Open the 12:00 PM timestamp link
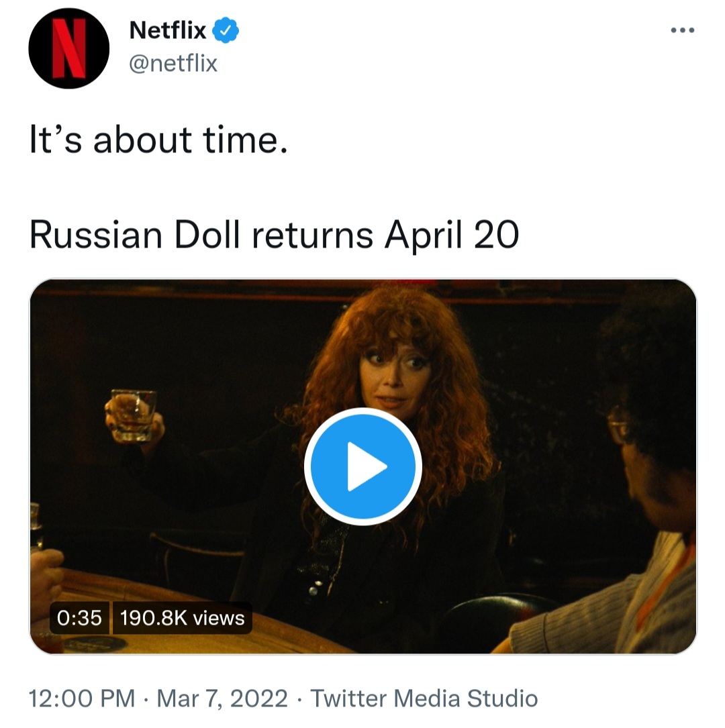 click(82, 698)
